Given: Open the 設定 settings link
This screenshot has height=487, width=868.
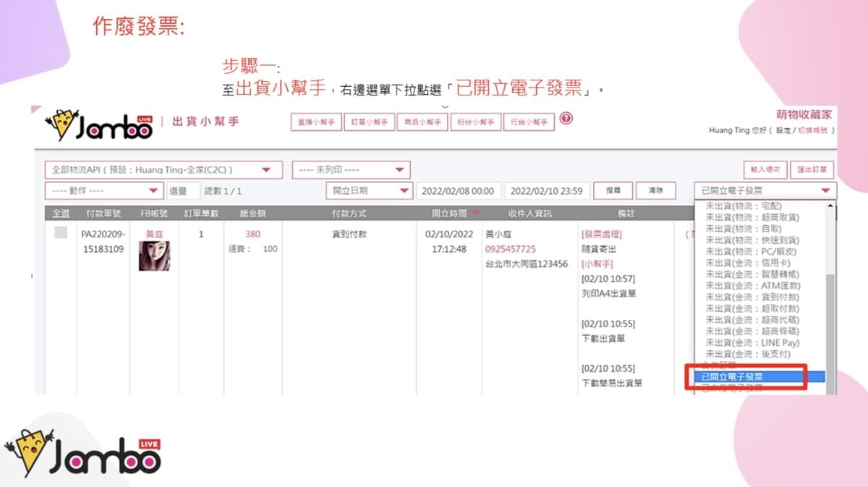Looking at the screenshot, I should pyautogui.click(x=784, y=131).
